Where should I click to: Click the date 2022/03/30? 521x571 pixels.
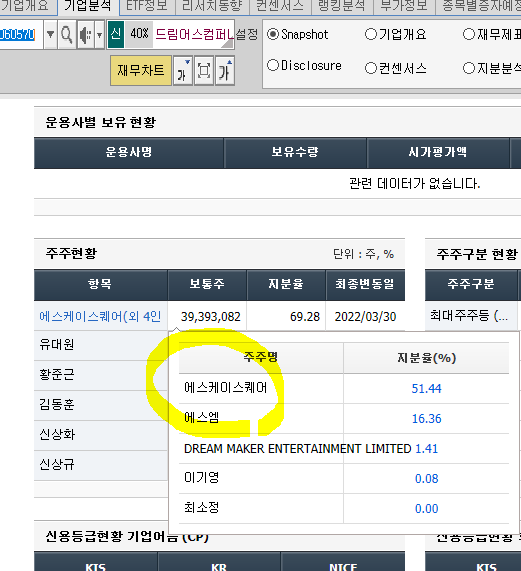point(365,317)
